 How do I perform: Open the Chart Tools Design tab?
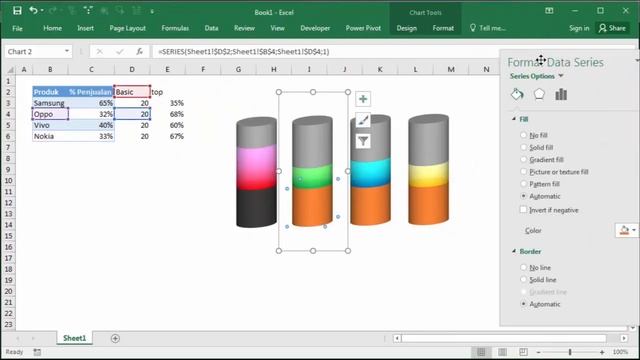tap(407, 28)
